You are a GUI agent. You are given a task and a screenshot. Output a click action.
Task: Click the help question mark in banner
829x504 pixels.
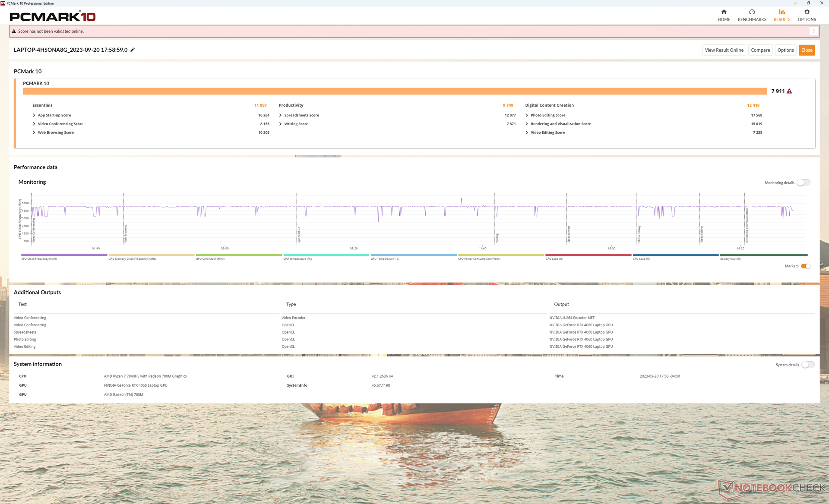(x=813, y=31)
